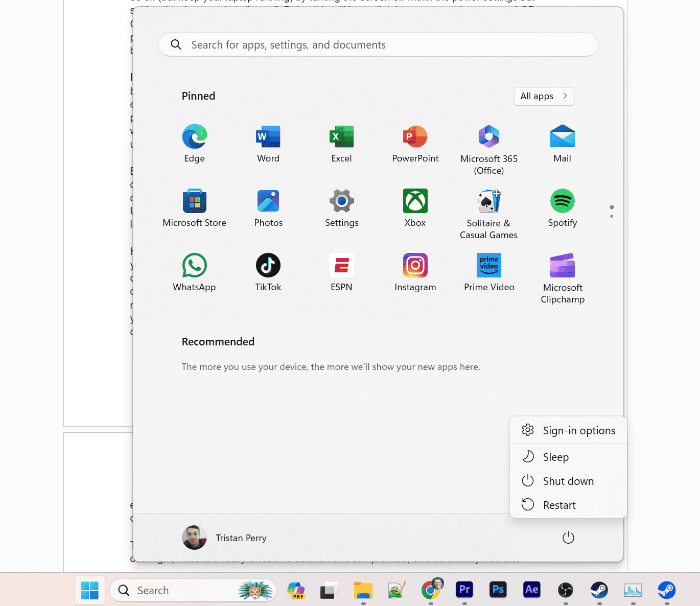
Task: Go to next pinned apps page dot
Action: [x=612, y=216]
